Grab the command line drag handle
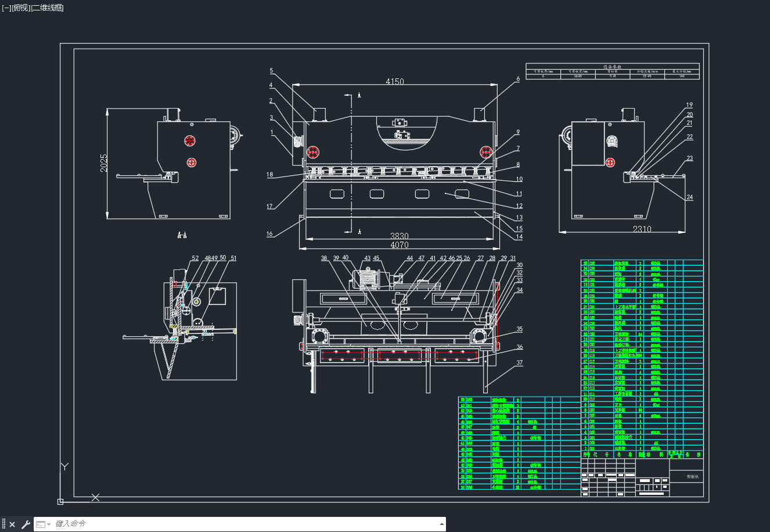The image size is (770, 532). click(3, 524)
